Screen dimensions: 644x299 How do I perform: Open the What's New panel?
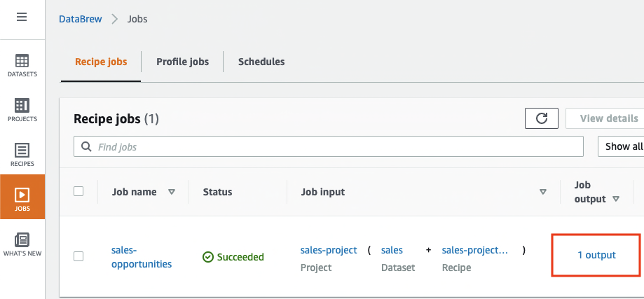click(x=22, y=244)
